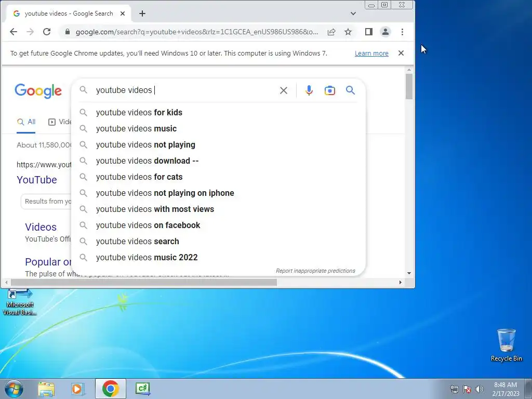Pick suggestion youtube videos search
Viewport: 532px width, 399px height.
pyautogui.click(x=219, y=241)
